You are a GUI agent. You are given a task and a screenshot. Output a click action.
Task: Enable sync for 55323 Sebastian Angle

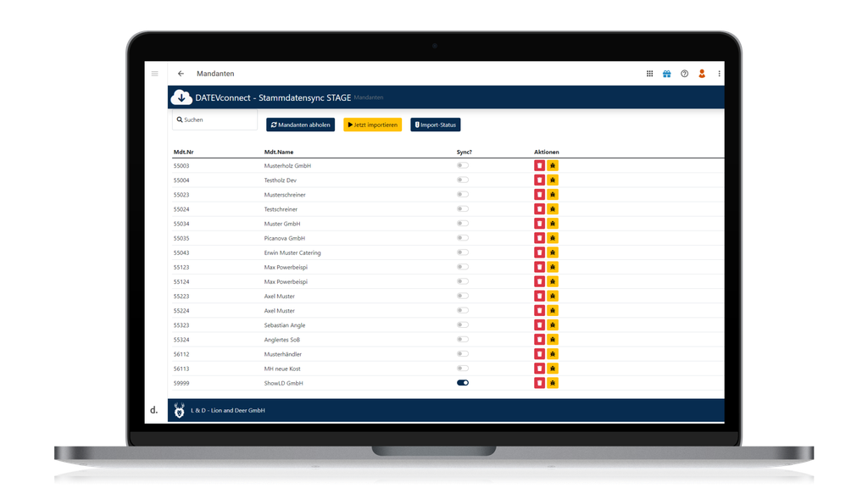[463, 324]
